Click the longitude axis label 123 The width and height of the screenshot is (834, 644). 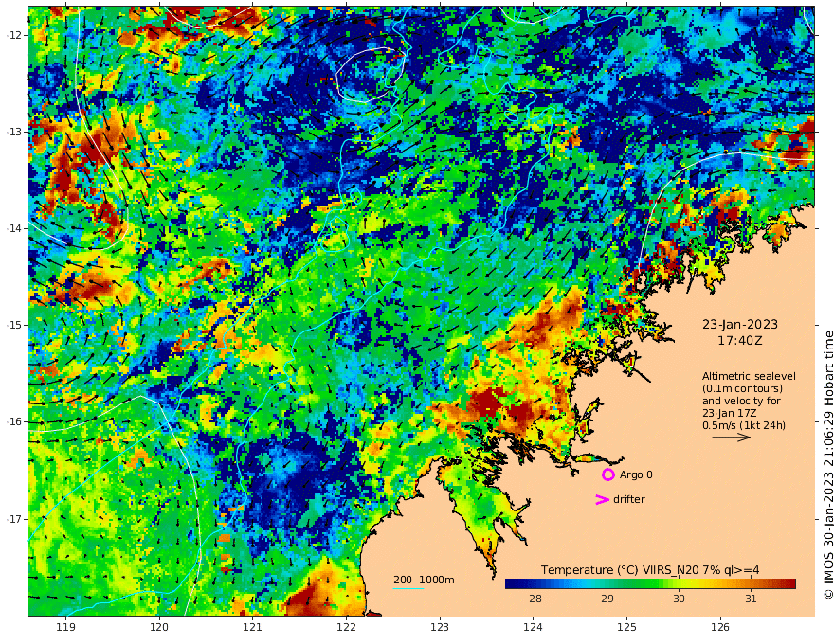click(x=440, y=627)
